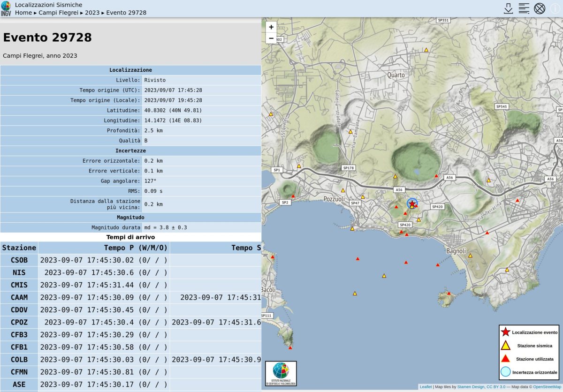This screenshot has height=392, width=563.
Task: Zoom out the map with minus button
Action: [271, 38]
